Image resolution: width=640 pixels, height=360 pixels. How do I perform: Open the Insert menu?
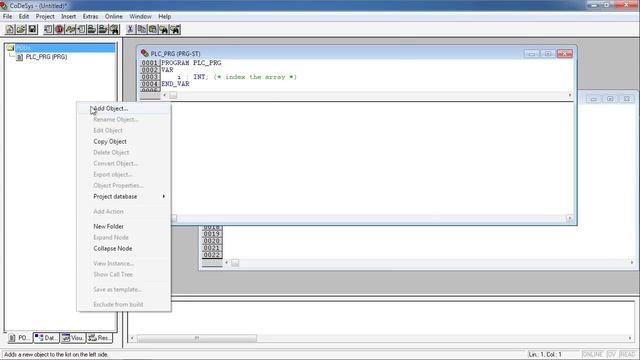69,16
